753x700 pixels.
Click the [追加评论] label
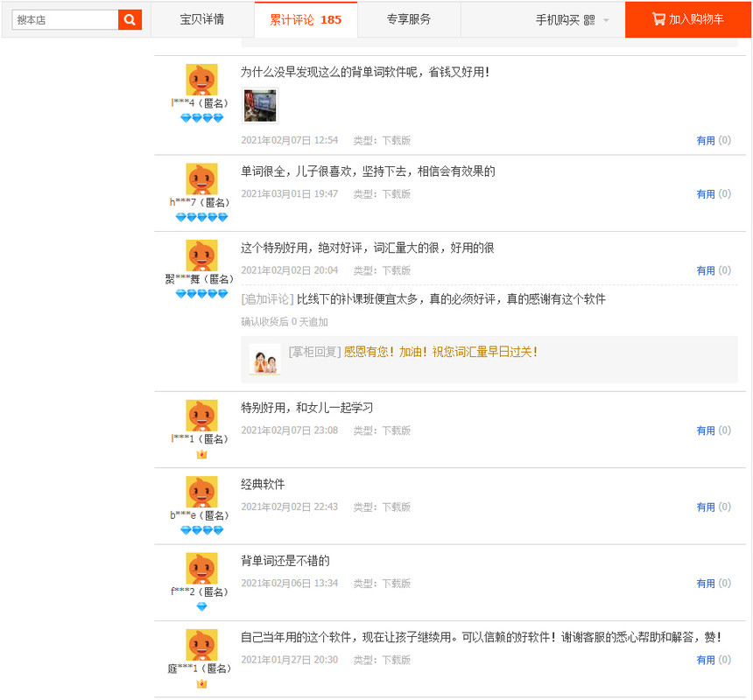[267, 299]
